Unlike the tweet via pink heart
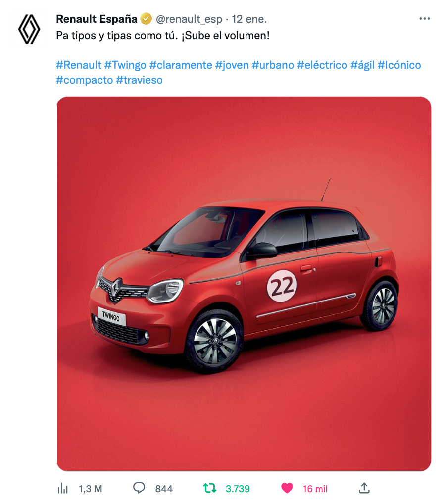The height and width of the screenshot is (504, 443). point(287,488)
